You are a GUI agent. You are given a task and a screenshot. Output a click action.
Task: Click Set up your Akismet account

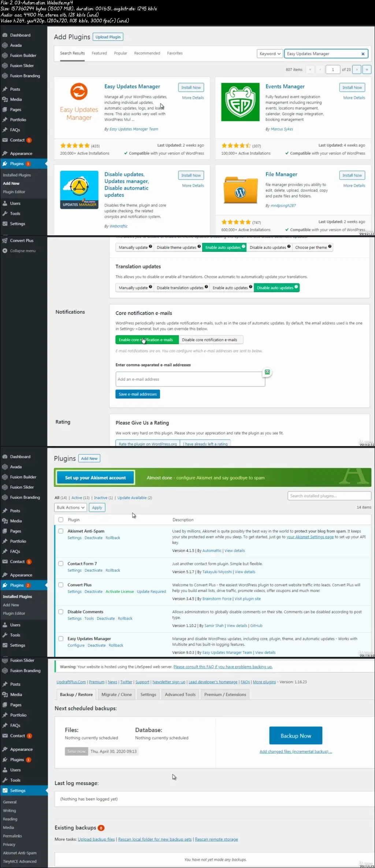click(x=95, y=478)
